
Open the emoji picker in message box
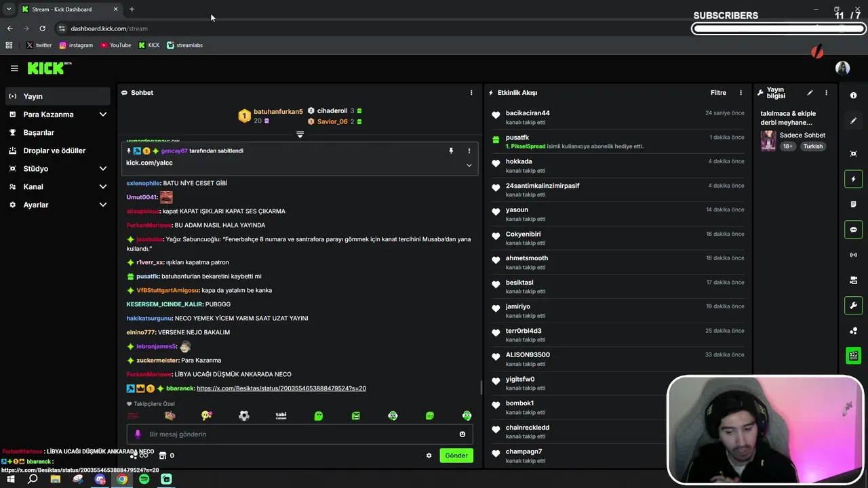pyautogui.click(x=462, y=434)
